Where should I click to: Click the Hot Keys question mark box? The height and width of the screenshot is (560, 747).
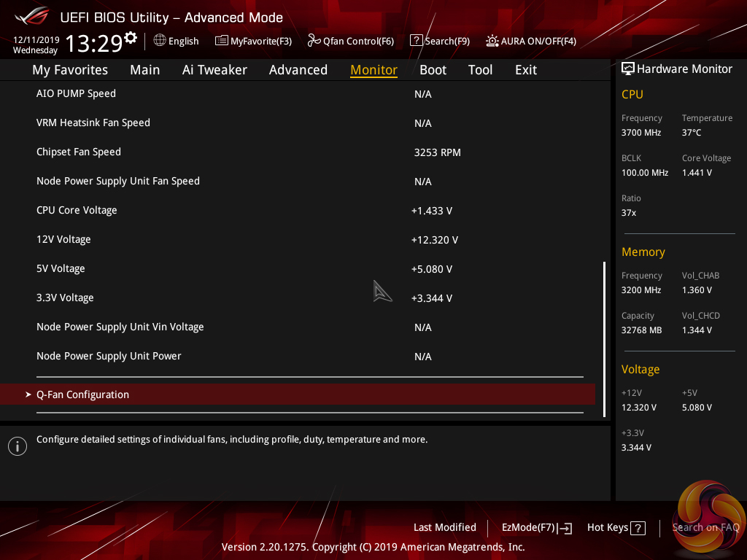click(x=638, y=528)
